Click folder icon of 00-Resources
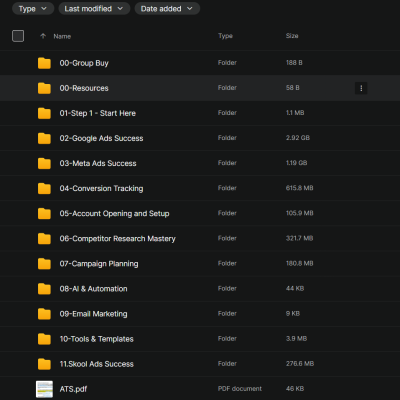The width and height of the screenshot is (400, 400). click(x=44, y=88)
